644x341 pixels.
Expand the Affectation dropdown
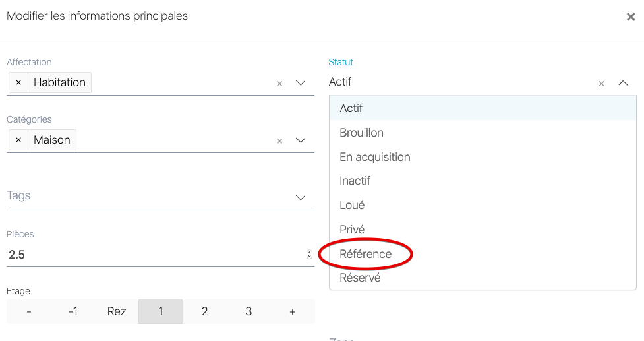301,83
